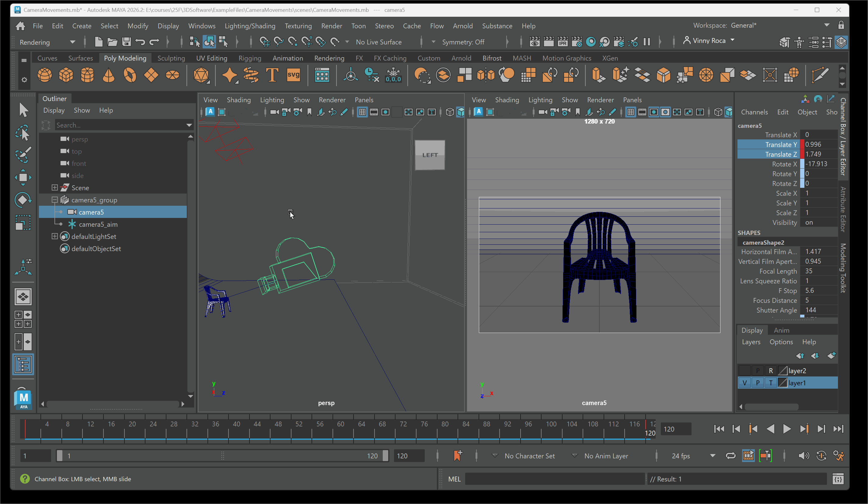The image size is (868, 504).
Task: Collapse the camera5_group node
Action: [x=54, y=200]
